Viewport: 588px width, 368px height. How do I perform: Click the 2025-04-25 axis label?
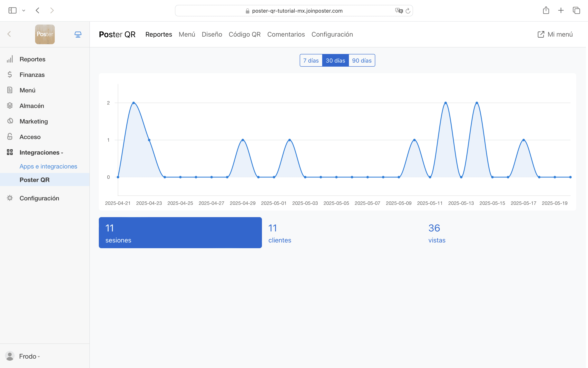[180, 203]
